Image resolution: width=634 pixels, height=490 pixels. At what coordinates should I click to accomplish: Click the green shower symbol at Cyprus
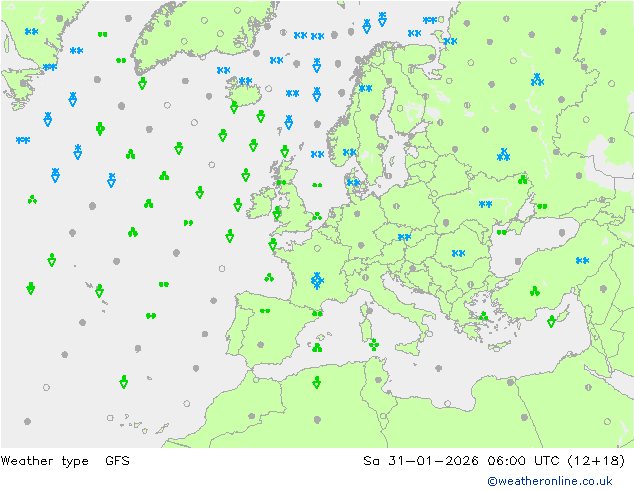point(552,321)
